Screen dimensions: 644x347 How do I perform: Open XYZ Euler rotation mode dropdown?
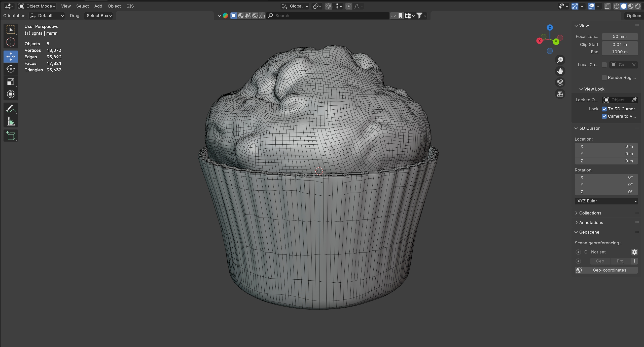[x=606, y=201]
